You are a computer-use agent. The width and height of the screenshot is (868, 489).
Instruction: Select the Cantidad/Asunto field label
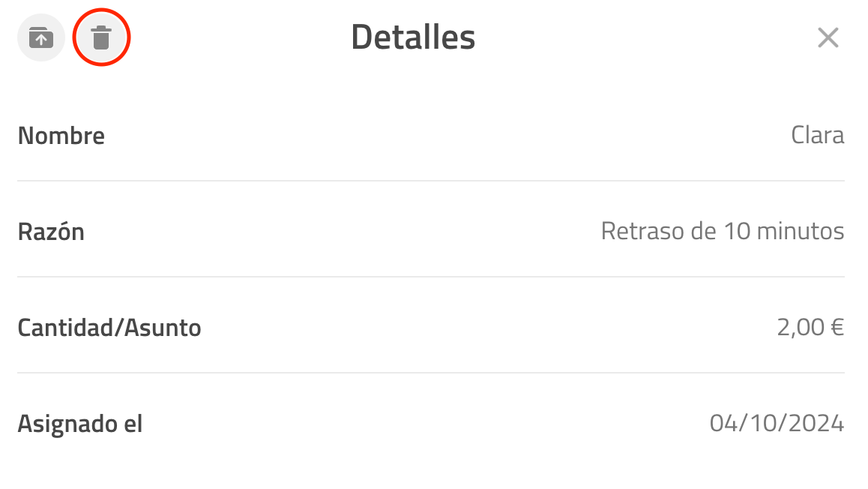(x=109, y=328)
